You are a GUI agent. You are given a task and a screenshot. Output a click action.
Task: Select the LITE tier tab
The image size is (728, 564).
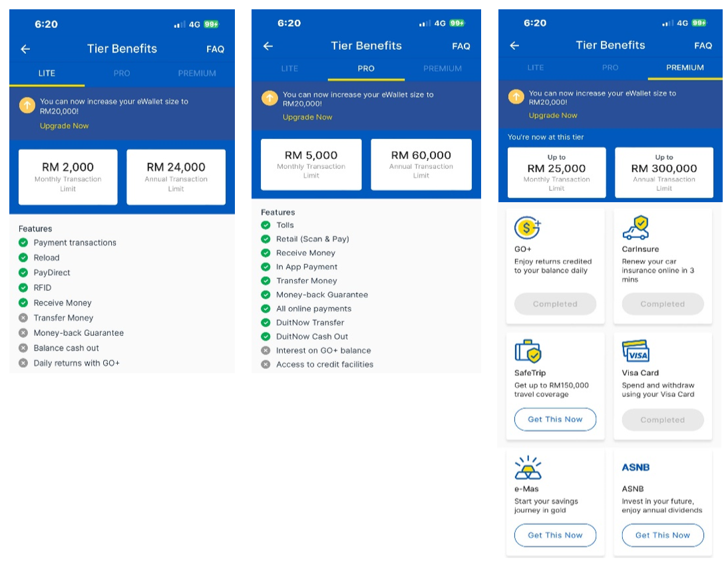47,73
